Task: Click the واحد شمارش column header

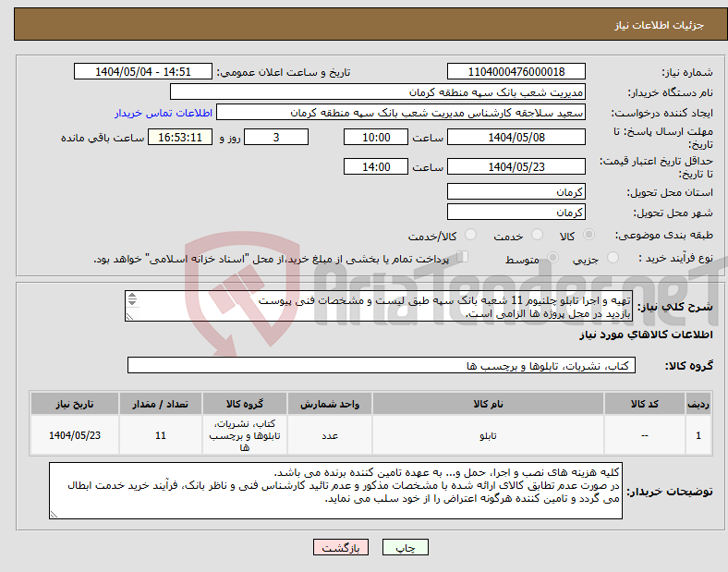Action: pos(330,404)
